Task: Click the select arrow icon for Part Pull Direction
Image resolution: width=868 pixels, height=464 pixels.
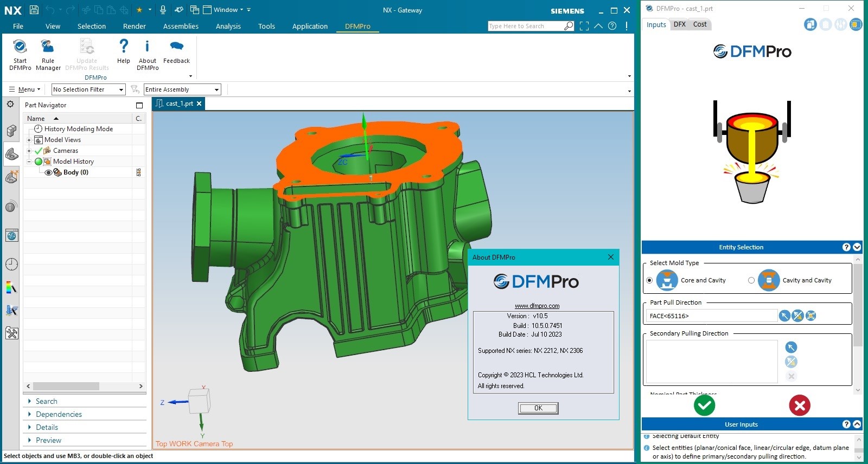Action: pos(784,315)
